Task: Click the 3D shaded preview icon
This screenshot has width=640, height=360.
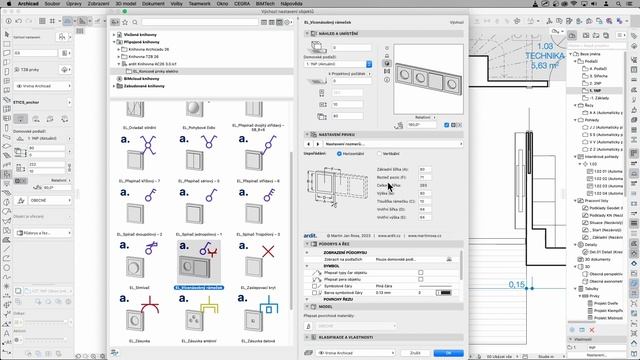Action: tap(387, 63)
